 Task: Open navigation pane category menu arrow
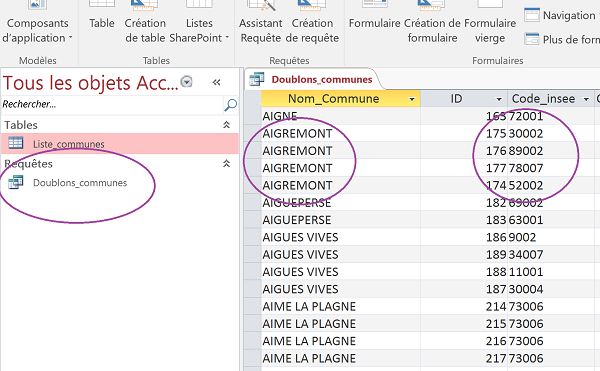point(186,82)
